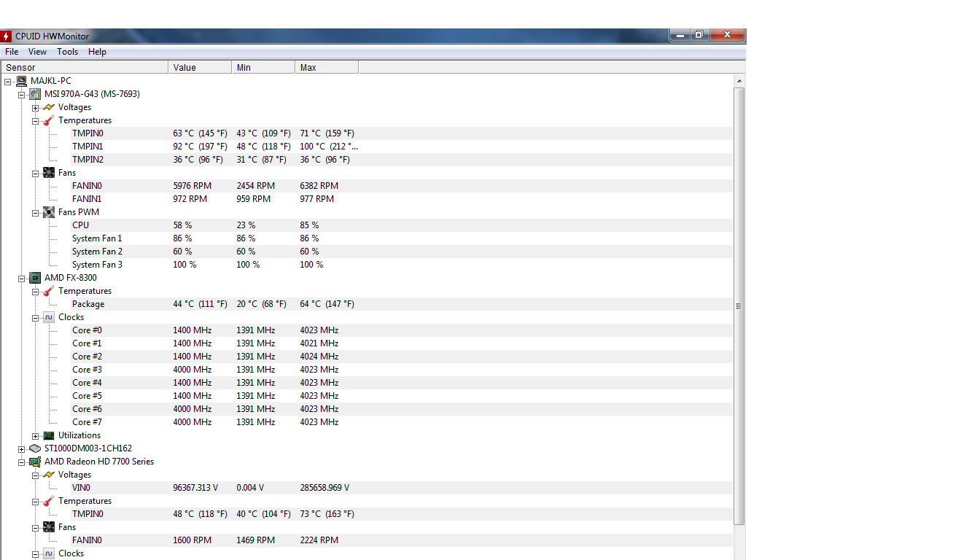Open the Help menu
The height and width of the screenshot is (560, 972).
point(97,52)
